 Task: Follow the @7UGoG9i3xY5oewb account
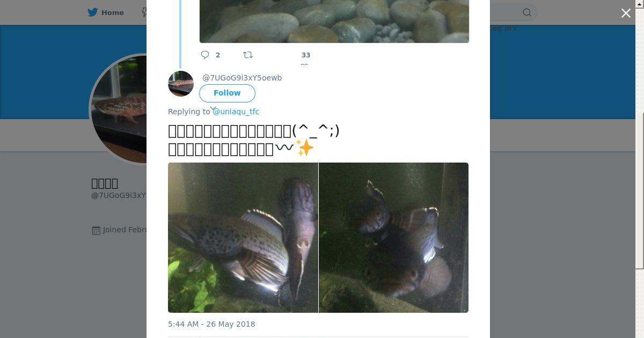point(227,93)
